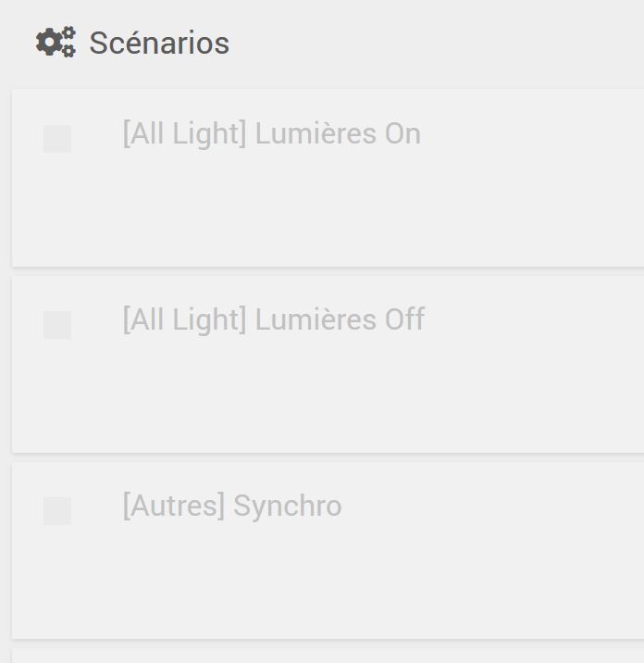Click the words Lumières Off

pos(341,319)
